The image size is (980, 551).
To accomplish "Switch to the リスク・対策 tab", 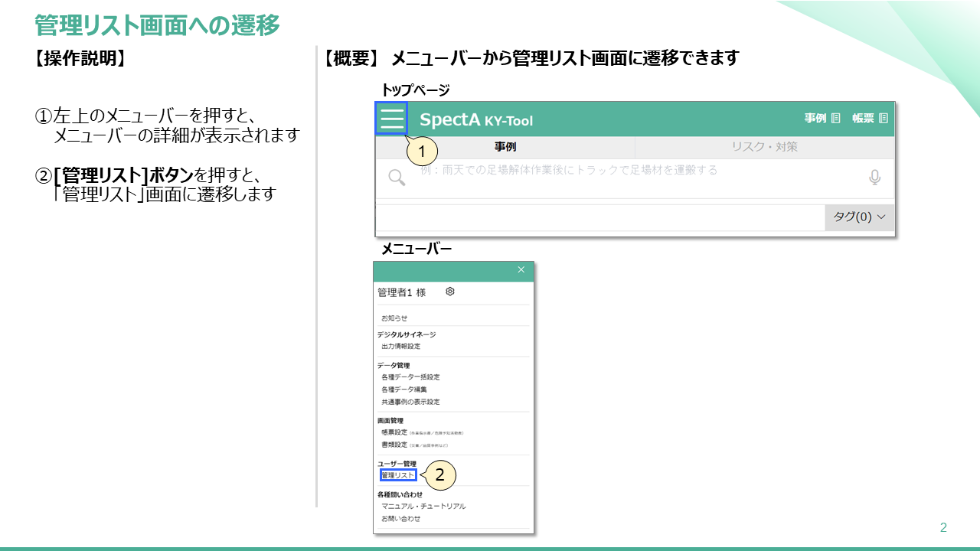I will (764, 147).
